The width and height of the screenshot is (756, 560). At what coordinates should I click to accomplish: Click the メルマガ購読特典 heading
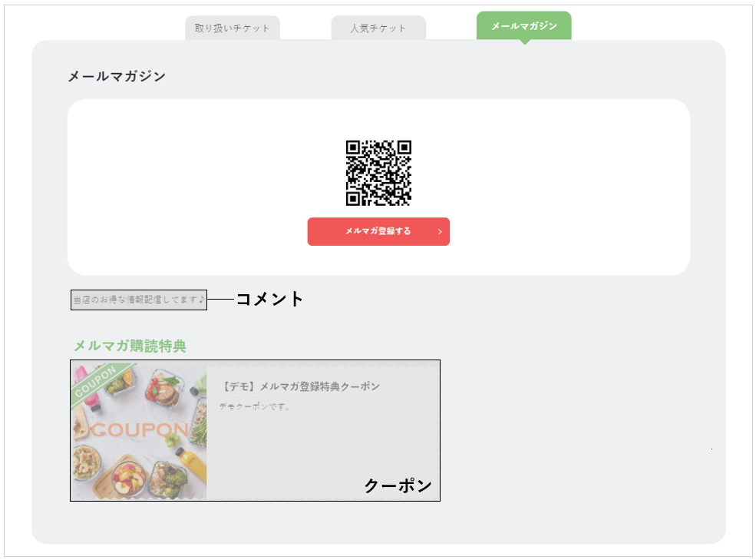[130, 346]
